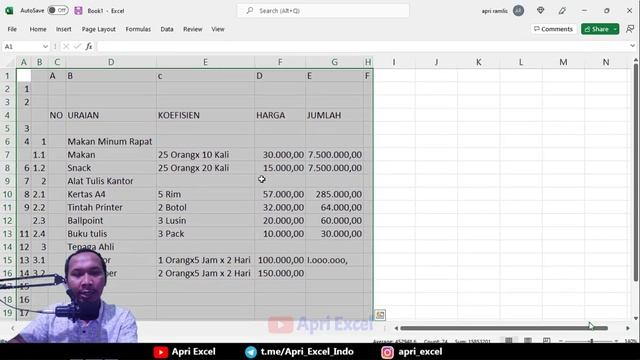The width and height of the screenshot is (640, 360).
Task: Click the Name Box showing A1
Action: coord(22,47)
